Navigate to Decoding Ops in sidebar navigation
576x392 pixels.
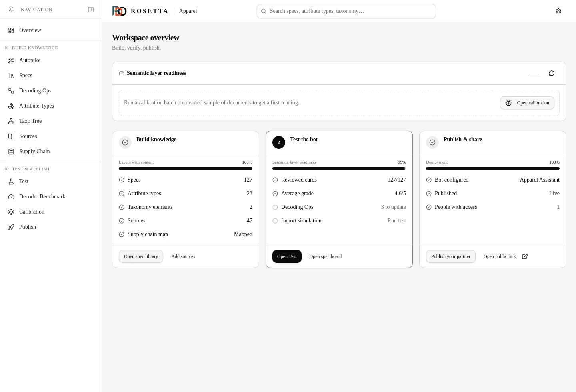click(51, 91)
